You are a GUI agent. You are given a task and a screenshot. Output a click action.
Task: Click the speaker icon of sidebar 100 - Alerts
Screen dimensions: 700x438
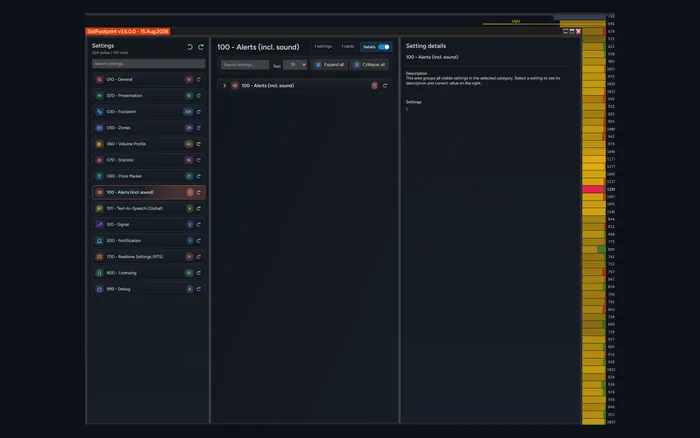click(99, 192)
